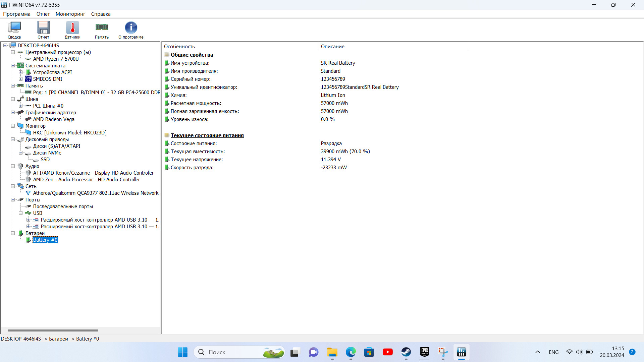
Task: Click the Уровень износа value 0.0 %
Action: pyautogui.click(x=328, y=119)
